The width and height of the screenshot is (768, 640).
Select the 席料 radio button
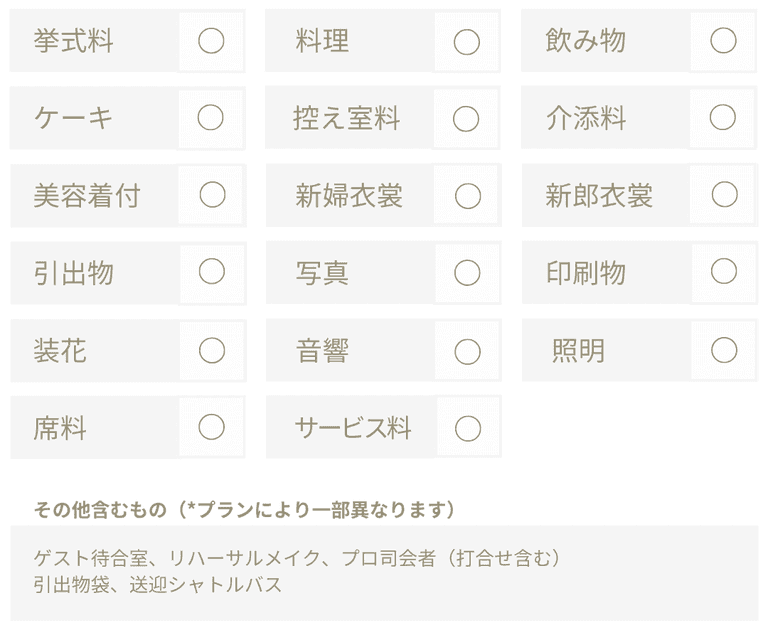(x=212, y=427)
